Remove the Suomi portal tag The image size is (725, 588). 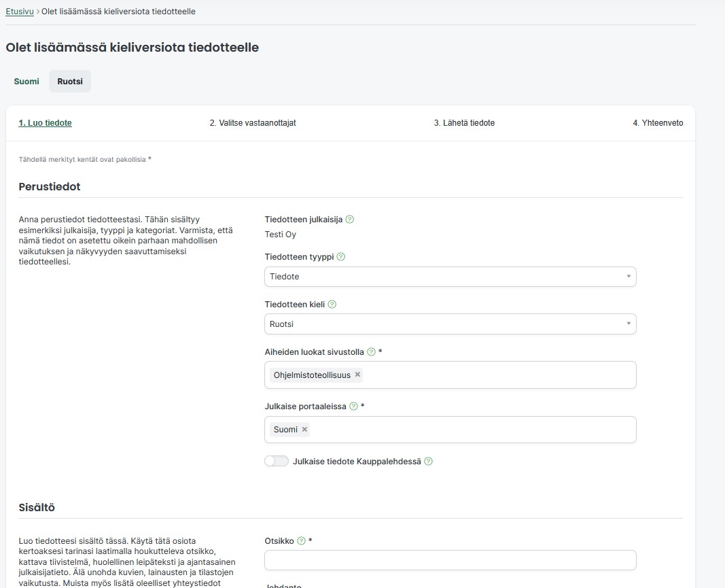click(304, 430)
